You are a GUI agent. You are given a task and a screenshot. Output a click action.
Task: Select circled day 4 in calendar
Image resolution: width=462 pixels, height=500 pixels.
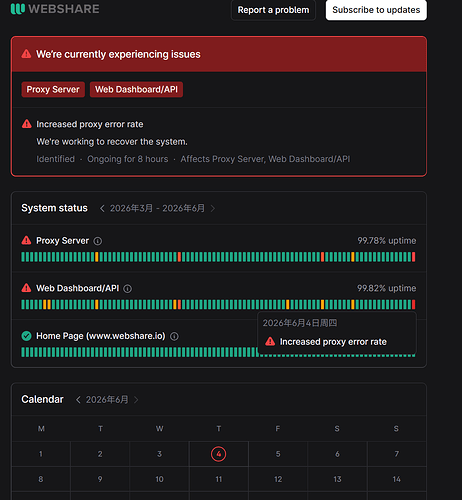(x=219, y=454)
